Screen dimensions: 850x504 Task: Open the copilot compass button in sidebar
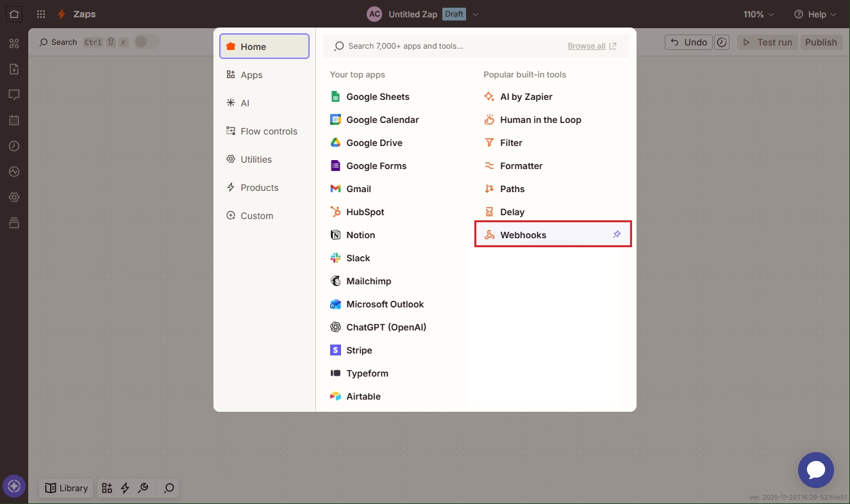point(14,486)
